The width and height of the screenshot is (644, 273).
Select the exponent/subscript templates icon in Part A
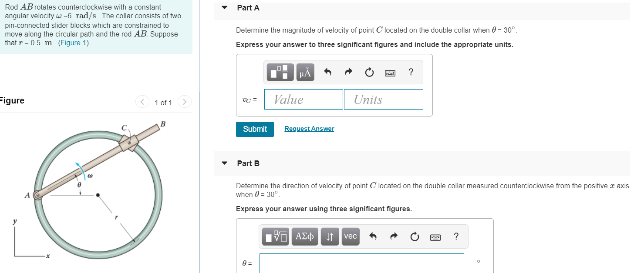click(x=280, y=72)
